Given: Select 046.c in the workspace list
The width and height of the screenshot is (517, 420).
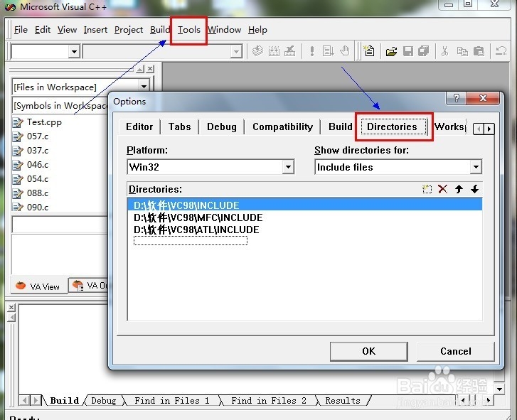Looking at the screenshot, I should 38,165.
